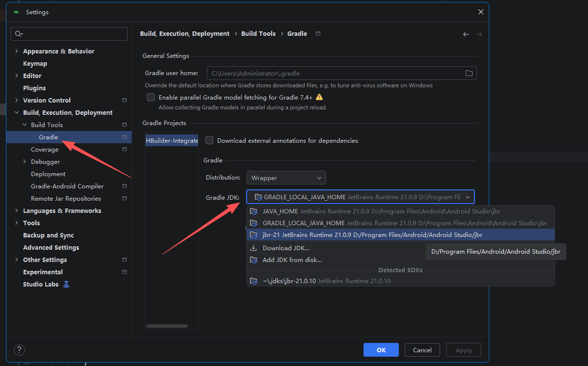Screen dimensions: 588x366
Task: Click the flask icon beside Studio Labs
Action: (66, 285)
